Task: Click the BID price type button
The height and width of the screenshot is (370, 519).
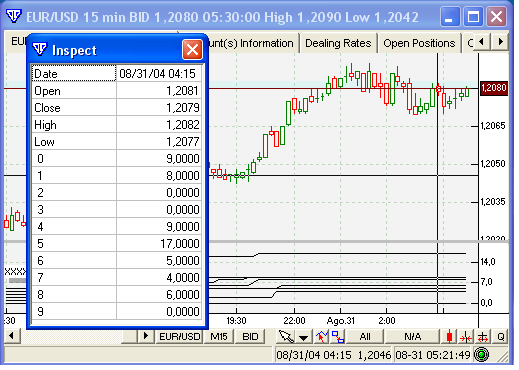Action: coord(250,337)
